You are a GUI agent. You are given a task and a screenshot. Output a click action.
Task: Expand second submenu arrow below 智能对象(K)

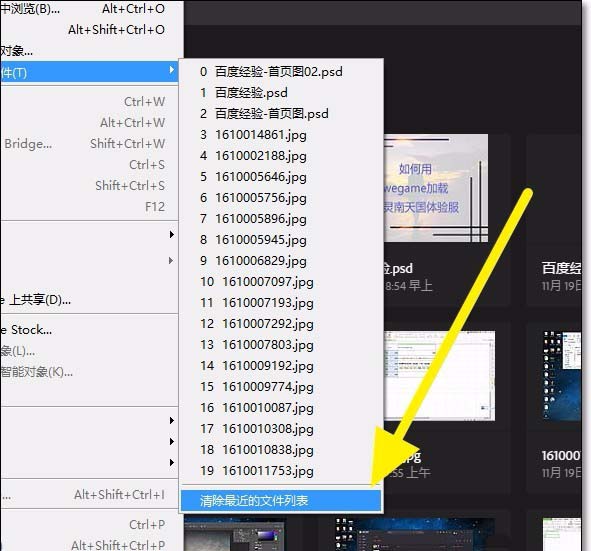click(x=172, y=441)
